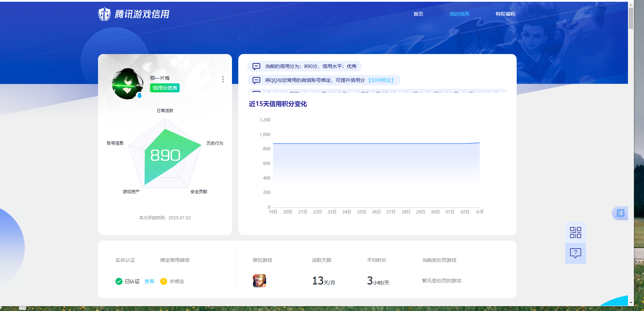Screen dimensions: 644x311
Task: Click the page scrollbar up arrow
Action: pyautogui.click(x=631, y=5)
